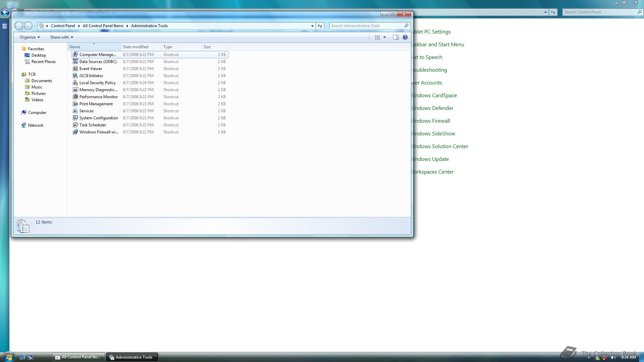This screenshot has height=362, width=644.
Task: Click Switch Between Windows quick launch icon
Action: tap(30, 357)
